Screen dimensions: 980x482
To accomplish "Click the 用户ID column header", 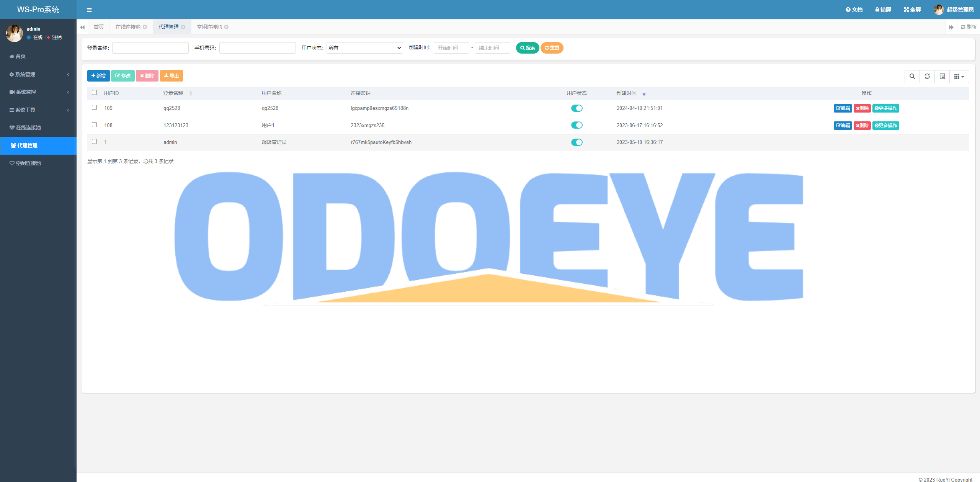I will click(111, 93).
